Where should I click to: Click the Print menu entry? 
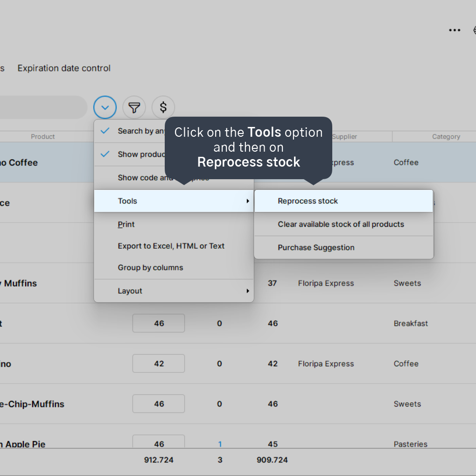174,224
